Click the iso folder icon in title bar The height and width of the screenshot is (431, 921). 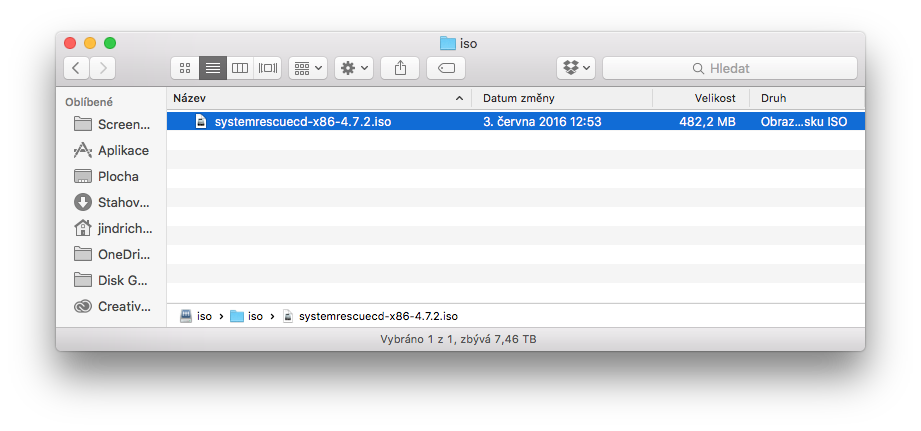448,43
